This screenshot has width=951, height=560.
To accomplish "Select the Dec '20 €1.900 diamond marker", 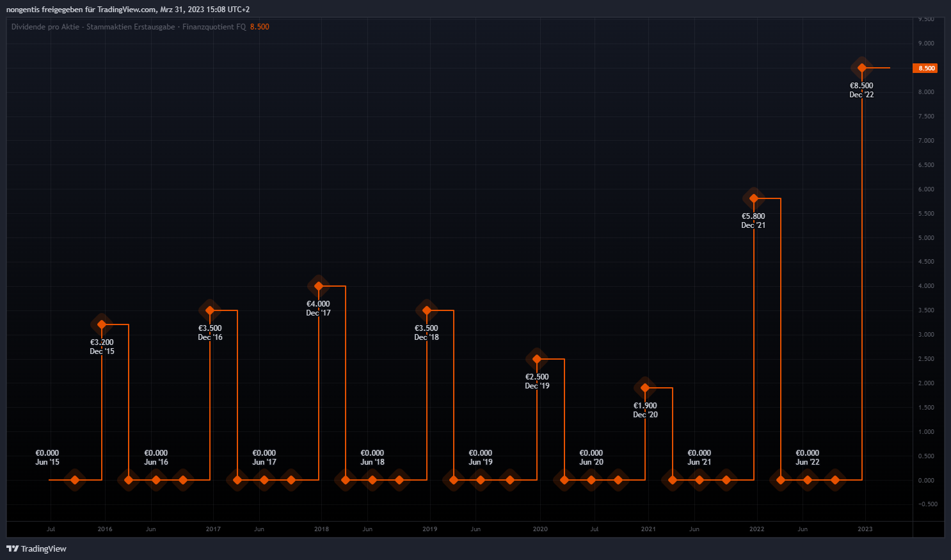I will [645, 388].
